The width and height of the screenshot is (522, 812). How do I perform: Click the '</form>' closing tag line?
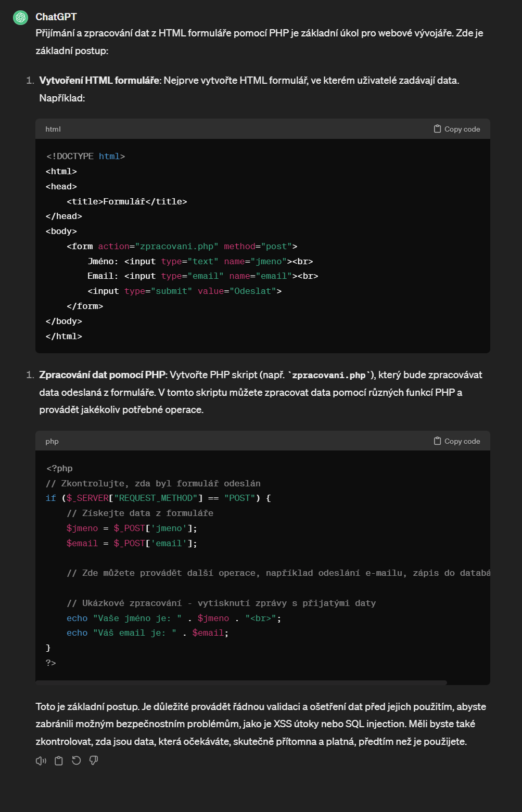85,306
